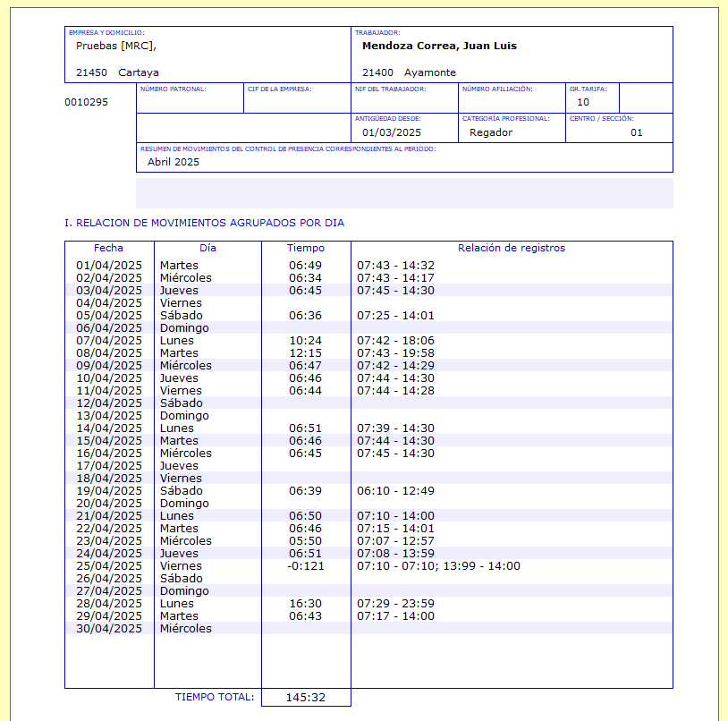Select the 10:24 time entry
The width and height of the screenshot is (728, 721).
[305, 341]
